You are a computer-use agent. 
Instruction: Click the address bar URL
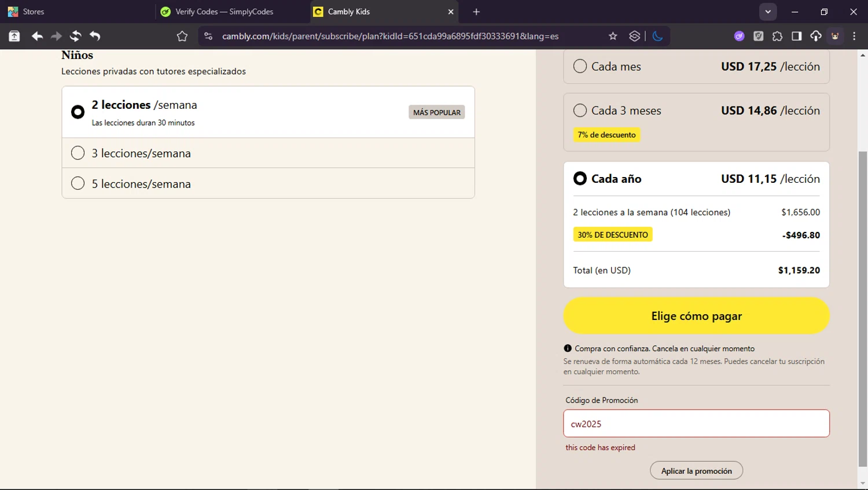click(x=391, y=36)
